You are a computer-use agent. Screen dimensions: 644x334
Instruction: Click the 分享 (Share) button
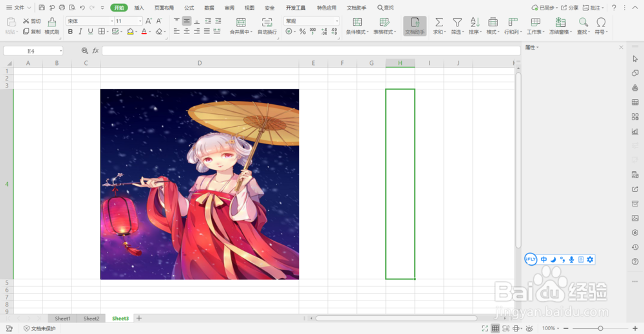coord(570,8)
